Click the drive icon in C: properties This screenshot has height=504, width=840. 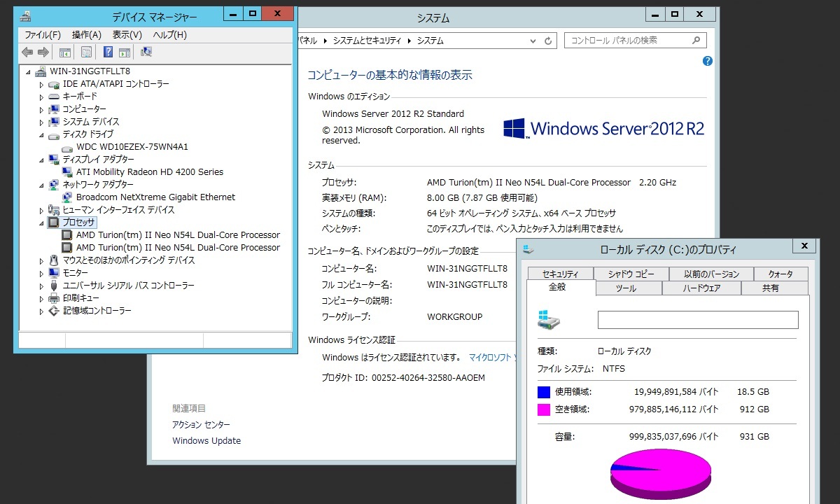point(549,321)
